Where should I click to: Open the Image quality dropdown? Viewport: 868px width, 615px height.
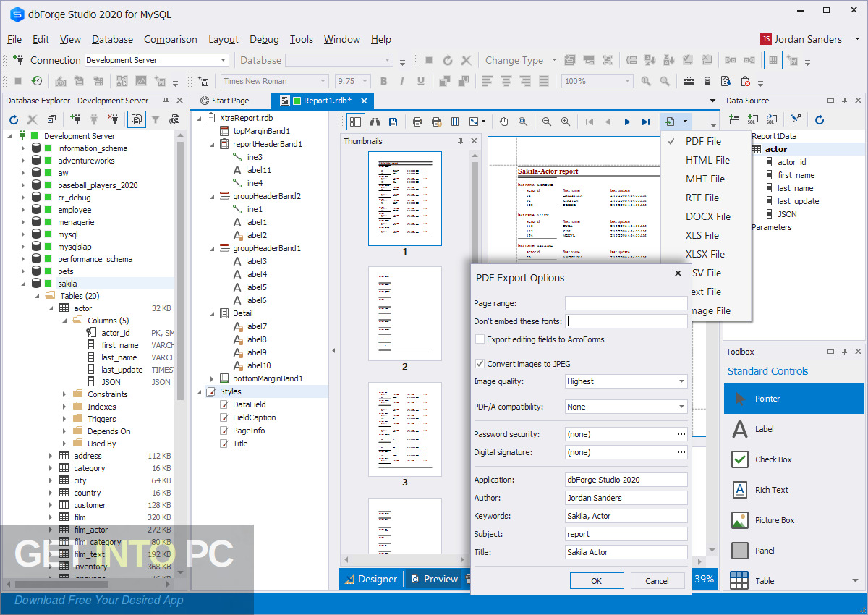pyautogui.click(x=681, y=381)
